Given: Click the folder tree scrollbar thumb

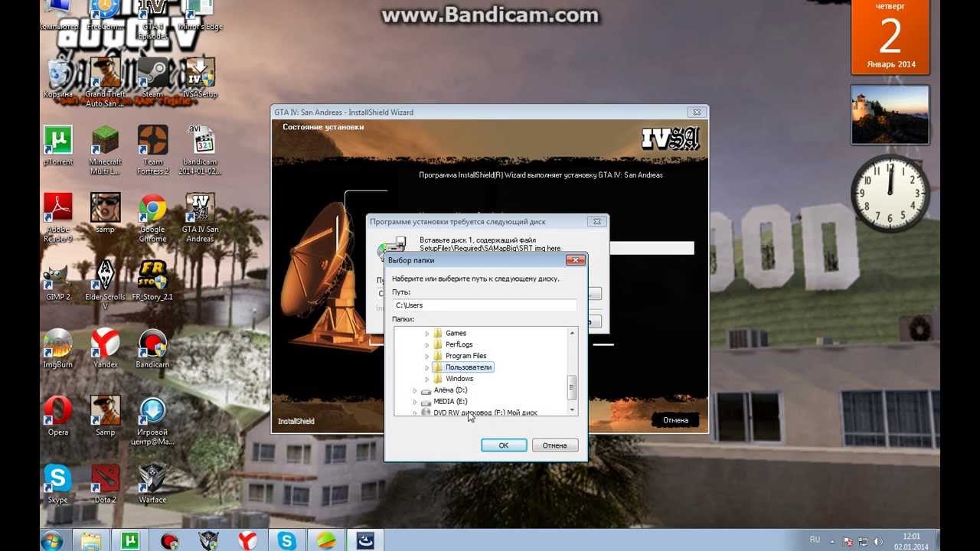Looking at the screenshot, I should 572,387.
